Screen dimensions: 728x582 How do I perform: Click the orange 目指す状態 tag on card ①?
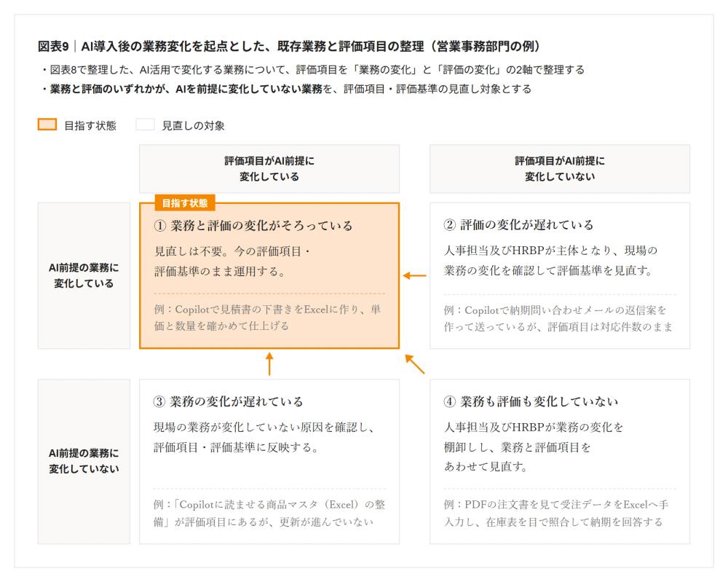click(185, 203)
